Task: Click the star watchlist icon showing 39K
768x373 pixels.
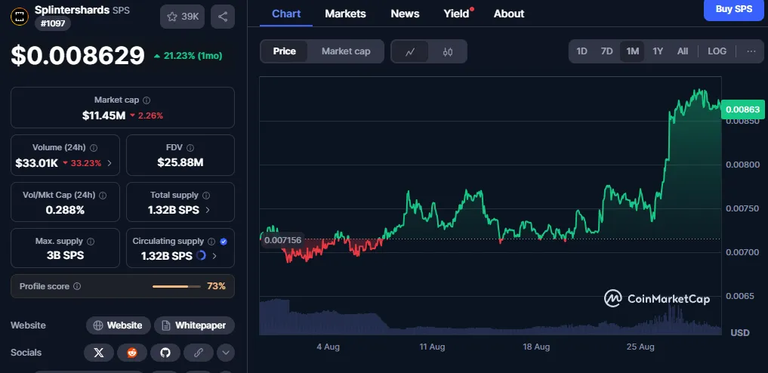Action: click(182, 17)
